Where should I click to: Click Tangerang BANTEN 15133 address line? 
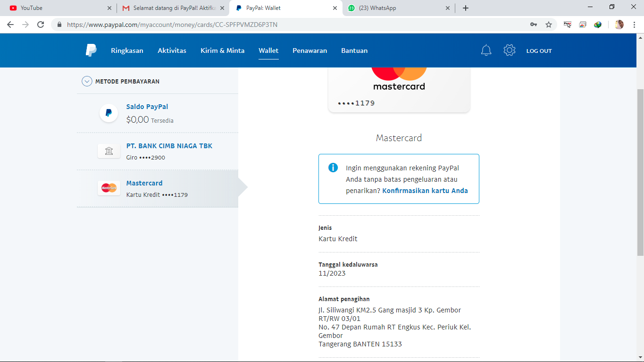coord(360,344)
